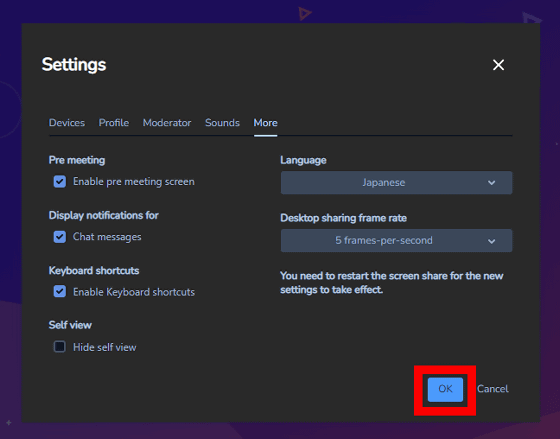Click the chevron arrow in the Language dropdown
The height and width of the screenshot is (439, 560).
pos(491,183)
